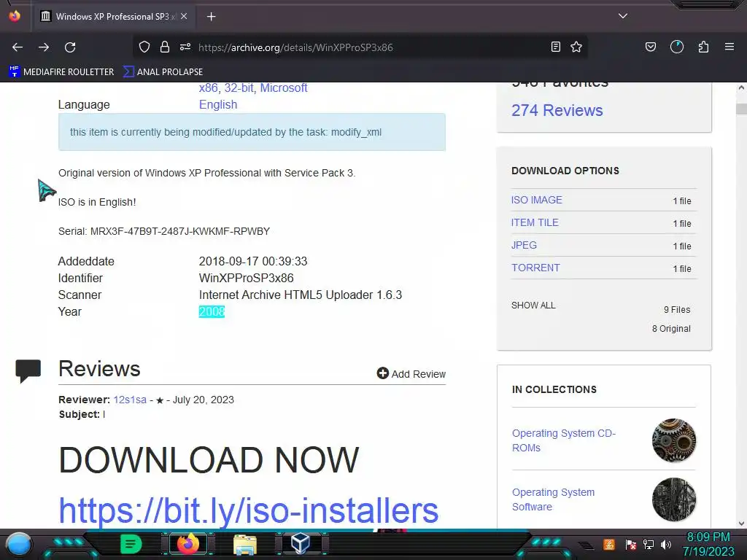
Task: Open MEDIAFIRE ROULETTER bookmark
Action: click(61, 72)
